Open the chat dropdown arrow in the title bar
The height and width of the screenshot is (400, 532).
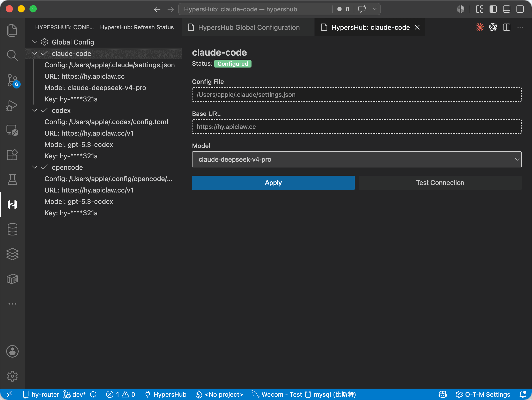click(374, 9)
